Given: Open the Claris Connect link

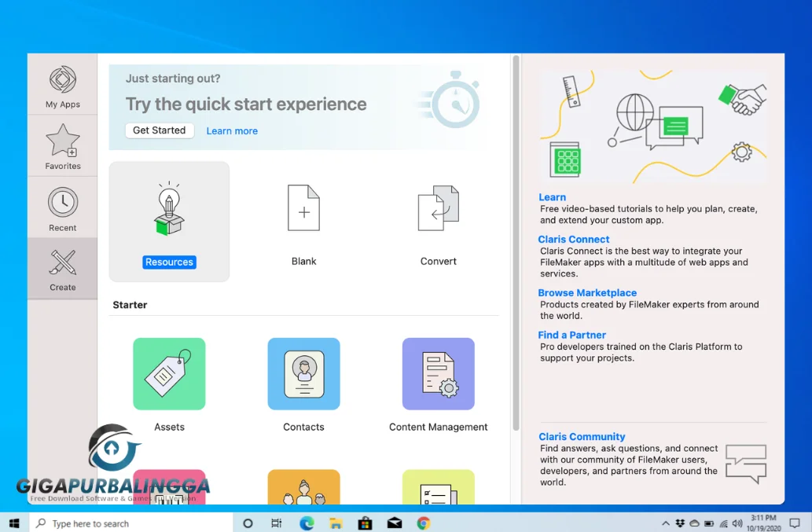Looking at the screenshot, I should [x=573, y=239].
